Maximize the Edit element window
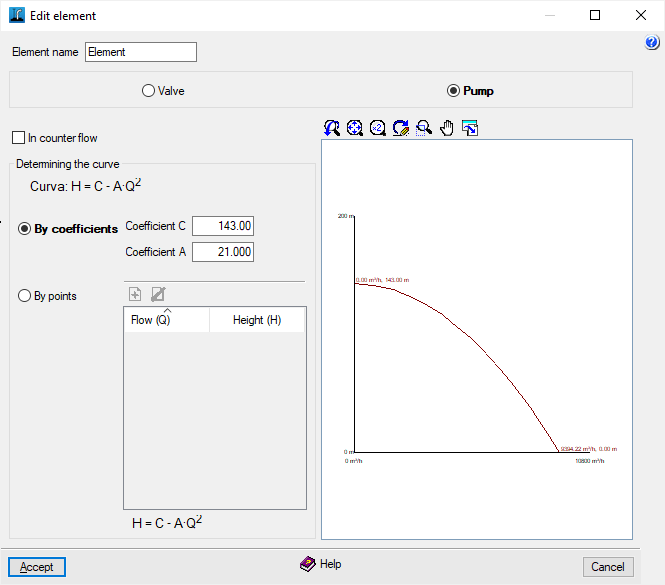 click(595, 15)
